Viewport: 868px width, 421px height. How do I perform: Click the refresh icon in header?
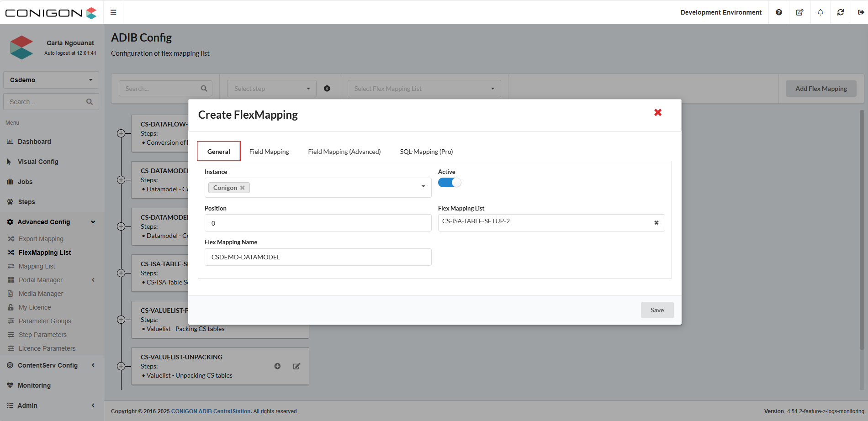pos(841,12)
